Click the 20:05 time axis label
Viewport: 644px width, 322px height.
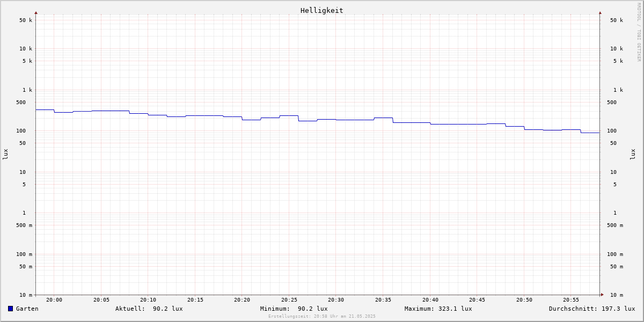pos(101,300)
